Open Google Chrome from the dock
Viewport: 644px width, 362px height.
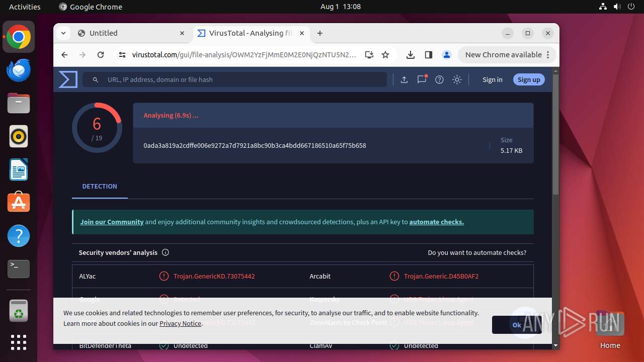point(19,37)
